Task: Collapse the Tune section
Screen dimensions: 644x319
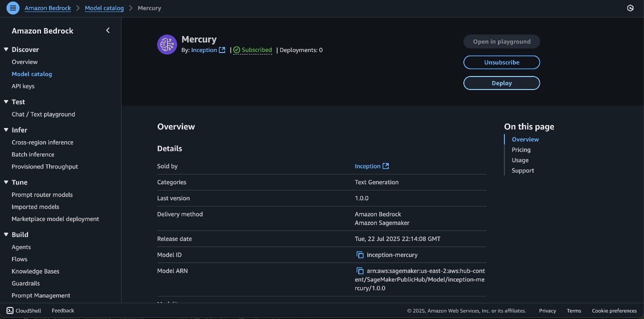Action: [6, 182]
